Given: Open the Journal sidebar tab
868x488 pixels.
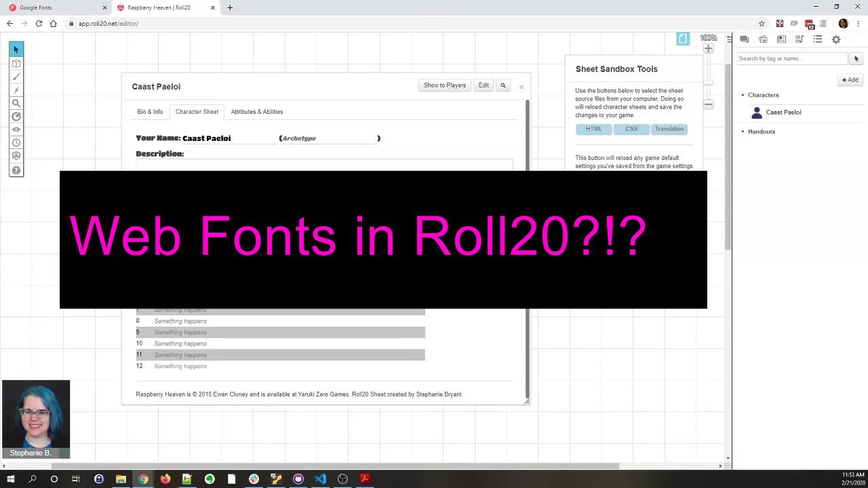Looking at the screenshot, I should click(x=781, y=39).
